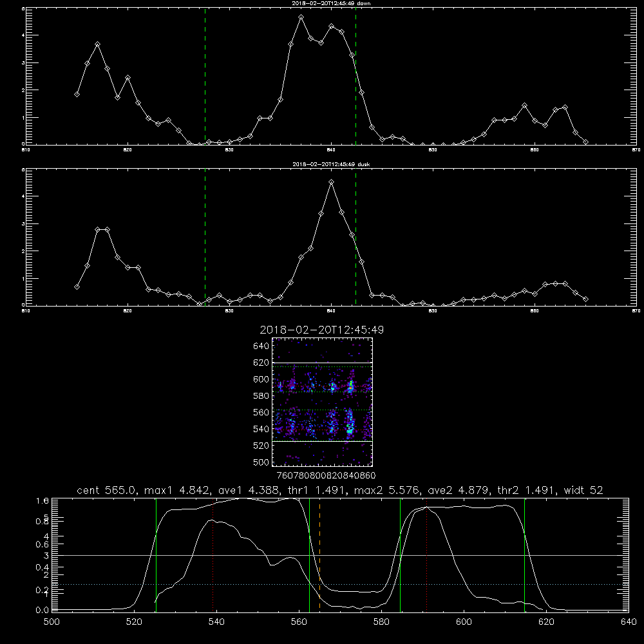
Task: Click the "max2 5.576" readout
Action: pos(386,490)
